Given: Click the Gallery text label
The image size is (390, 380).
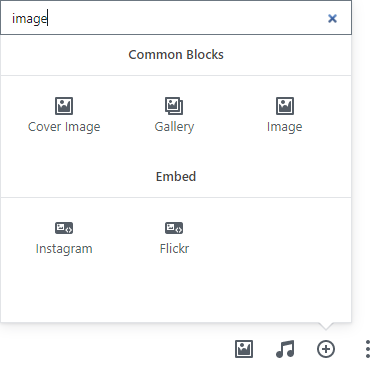Looking at the screenshot, I should [174, 127].
